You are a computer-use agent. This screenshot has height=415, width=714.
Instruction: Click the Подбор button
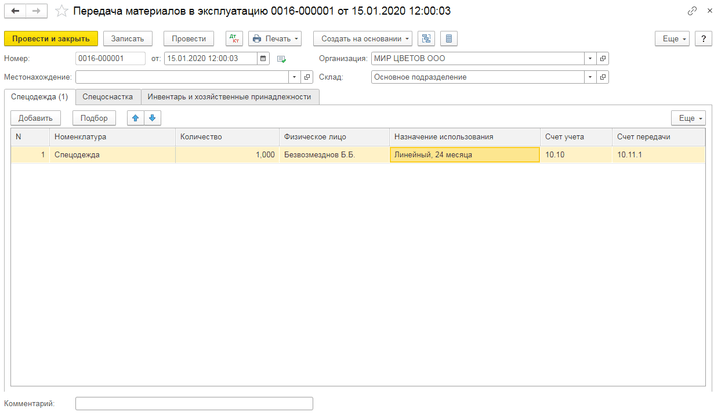(x=95, y=118)
